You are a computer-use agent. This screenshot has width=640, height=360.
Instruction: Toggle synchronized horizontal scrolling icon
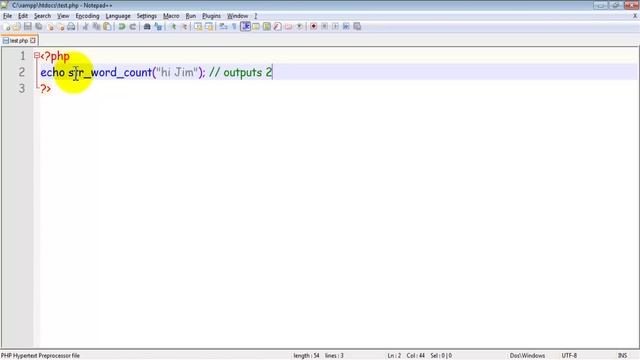(209, 27)
